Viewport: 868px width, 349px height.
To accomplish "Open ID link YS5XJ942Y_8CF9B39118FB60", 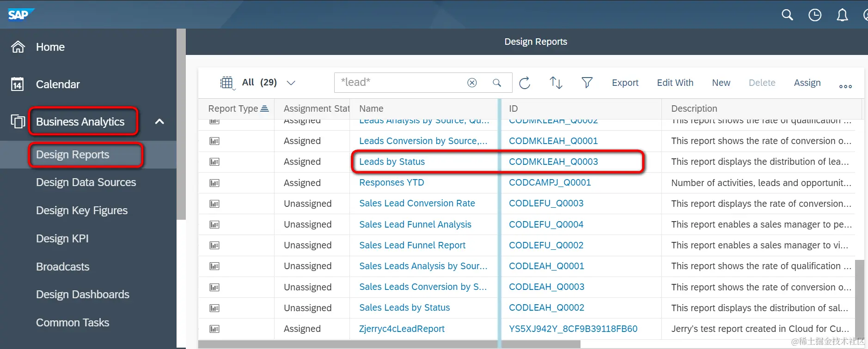I will point(573,329).
